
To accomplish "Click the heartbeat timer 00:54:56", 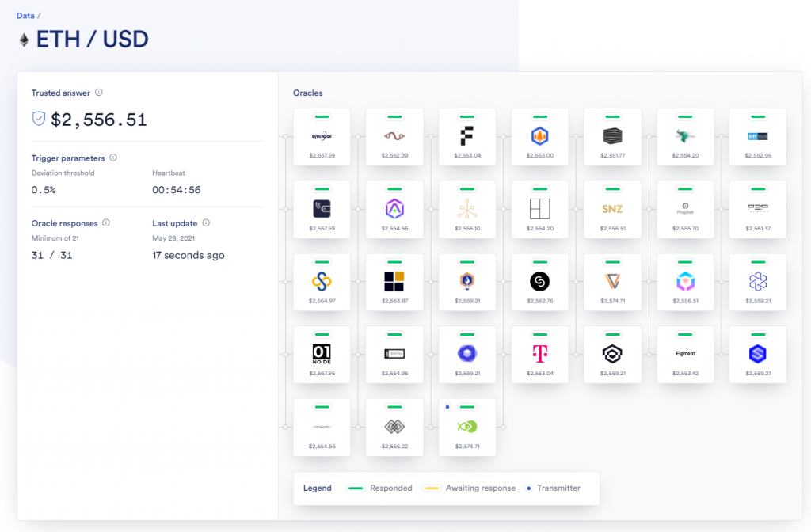I will pos(177,190).
